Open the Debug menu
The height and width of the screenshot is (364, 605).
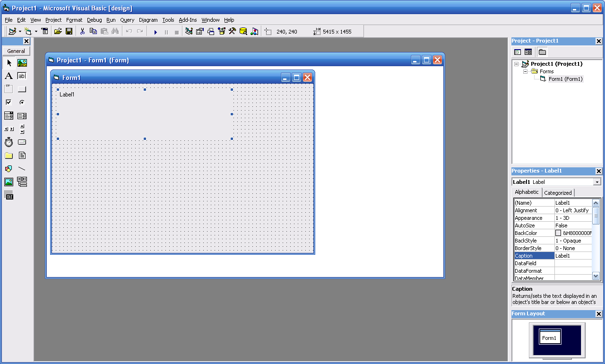coord(95,20)
